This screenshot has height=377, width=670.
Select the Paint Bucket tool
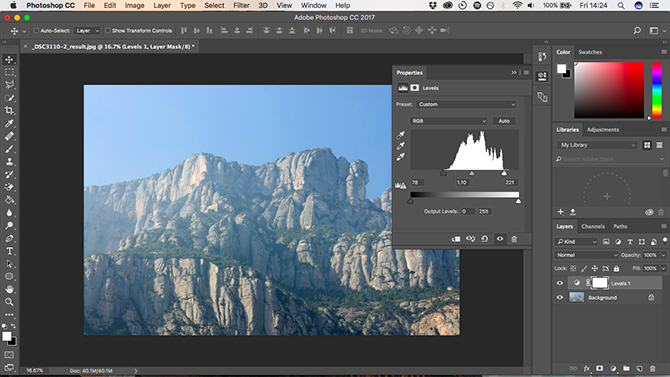click(9, 200)
